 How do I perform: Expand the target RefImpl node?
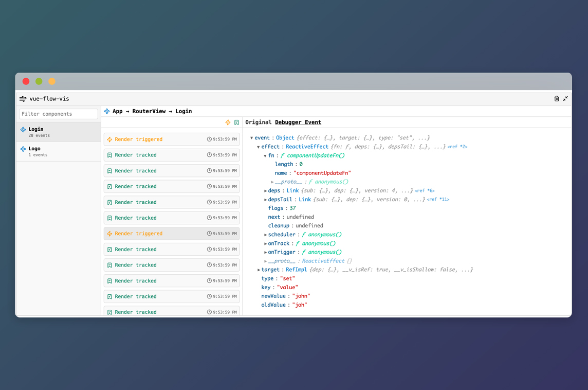[x=259, y=270]
